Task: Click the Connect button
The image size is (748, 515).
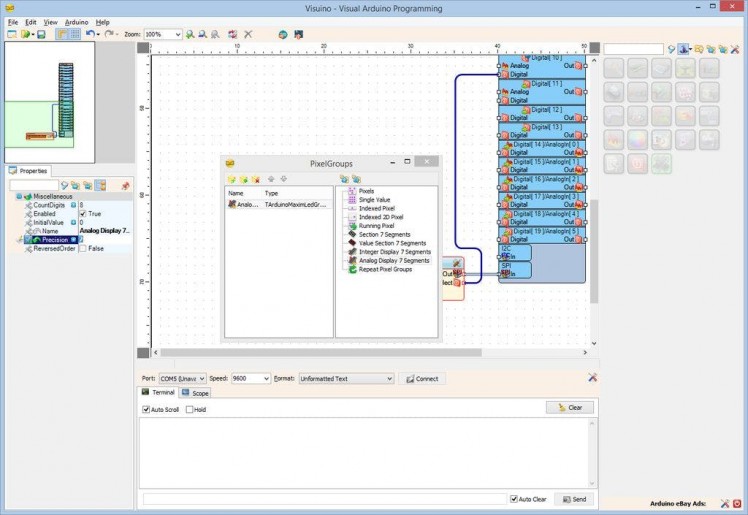Action: pos(421,379)
